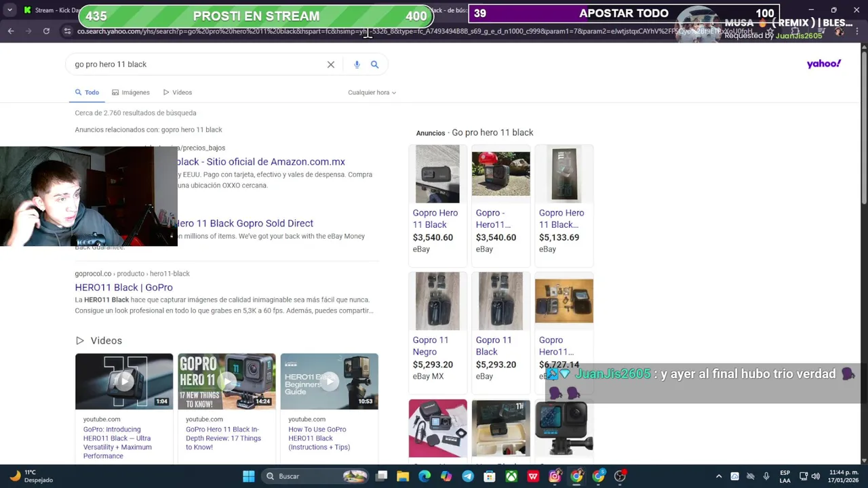
Task: Open the Amazon.com.mx official site ad link
Action: click(x=261, y=162)
